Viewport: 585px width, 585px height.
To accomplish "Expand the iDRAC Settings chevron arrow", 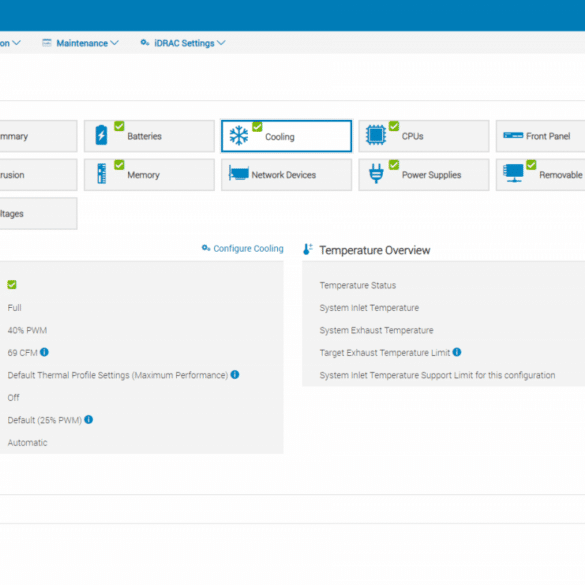I will 221,43.
